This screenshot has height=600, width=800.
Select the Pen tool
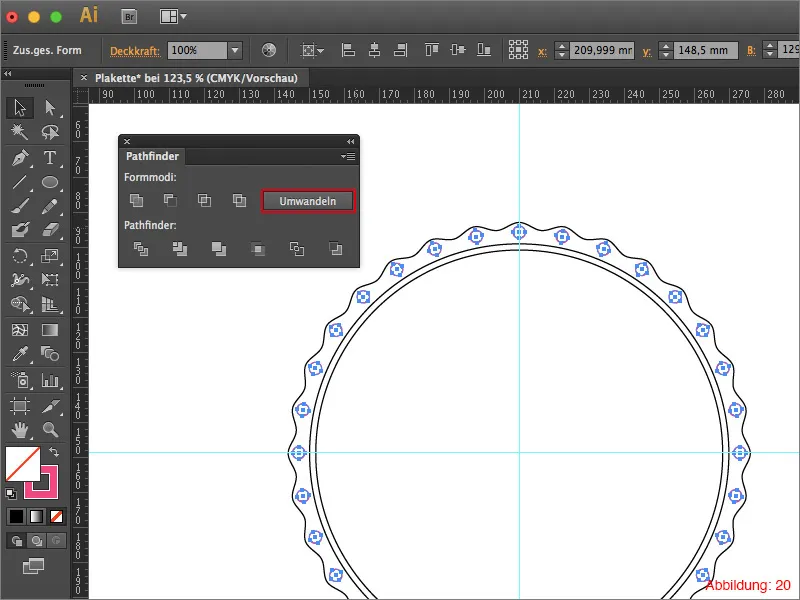[x=20, y=158]
